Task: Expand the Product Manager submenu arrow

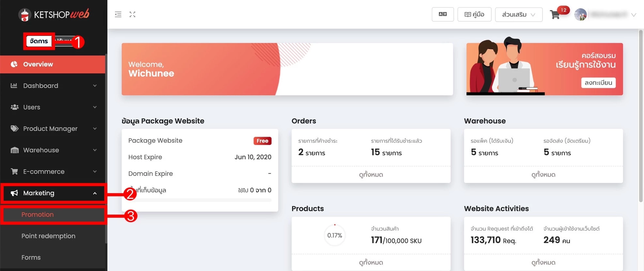Action: tap(95, 129)
